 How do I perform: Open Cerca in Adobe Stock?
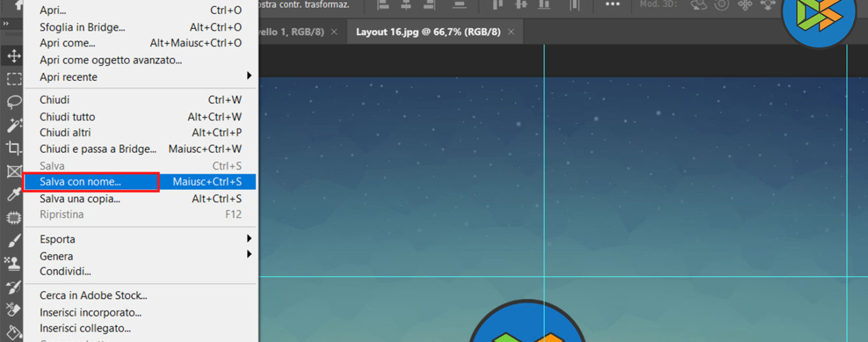pyautogui.click(x=93, y=295)
